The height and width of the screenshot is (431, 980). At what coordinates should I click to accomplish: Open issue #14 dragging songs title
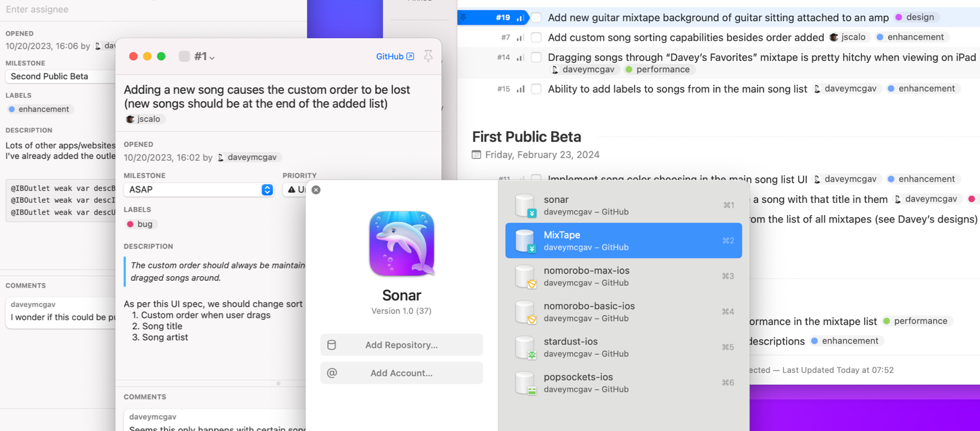click(762, 57)
